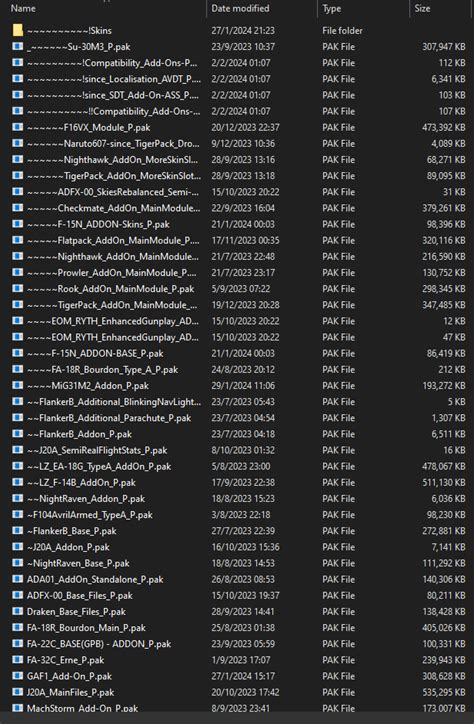Select EOM_RYTH_EnhancedGunplay file sized 12 KB
This screenshot has width=474, height=724.
coord(113,321)
